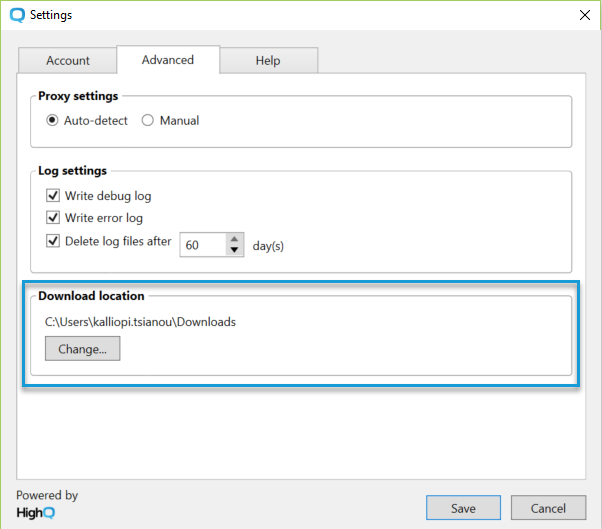Screen dimensions: 602x529
Task: Open the Help tab
Action: pos(268,60)
